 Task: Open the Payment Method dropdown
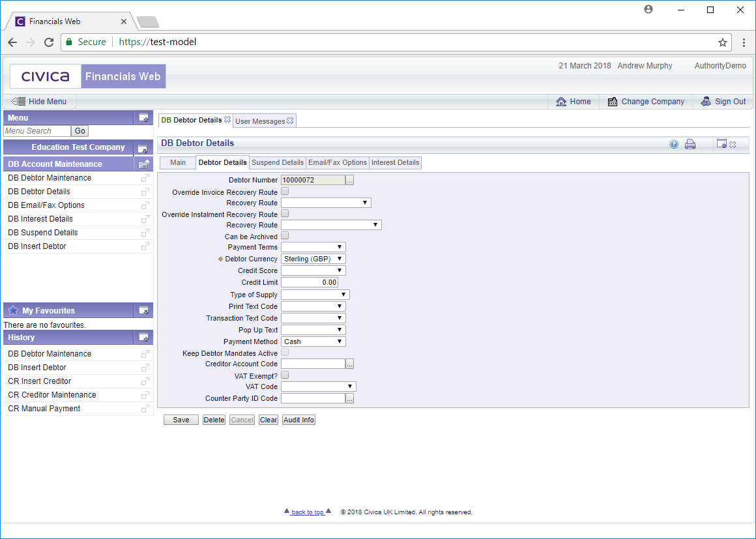pos(313,342)
